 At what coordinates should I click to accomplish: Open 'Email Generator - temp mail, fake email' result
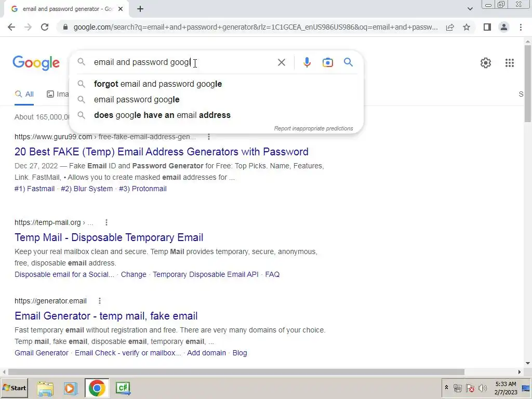pos(106,316)
